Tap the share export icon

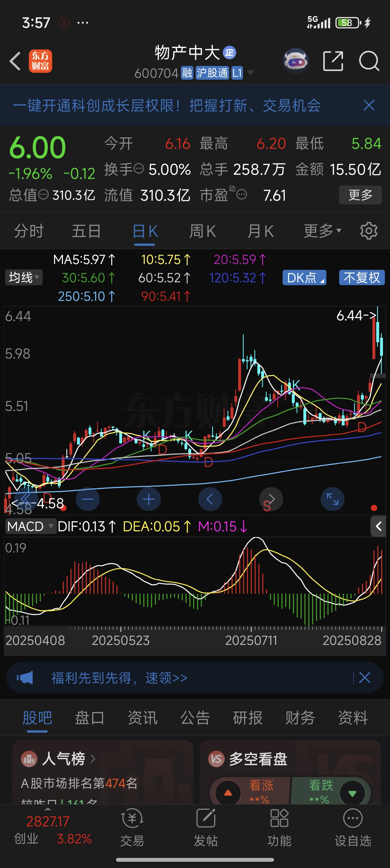333,61
